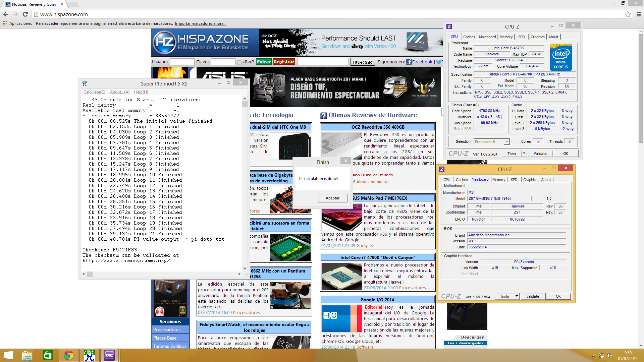Open Super PI from the taskbar
Screen dimensions: 644x362
click(89, 355)
